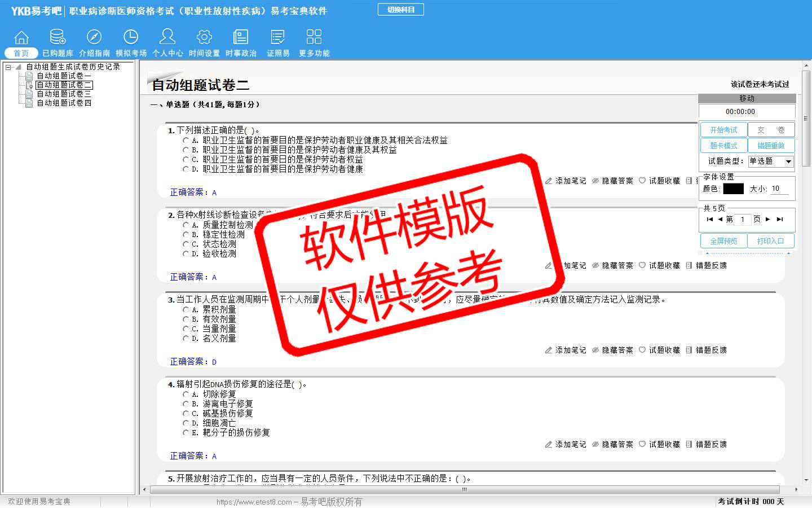Select 自动组题试卷三 in tree

tap(64, 94)
